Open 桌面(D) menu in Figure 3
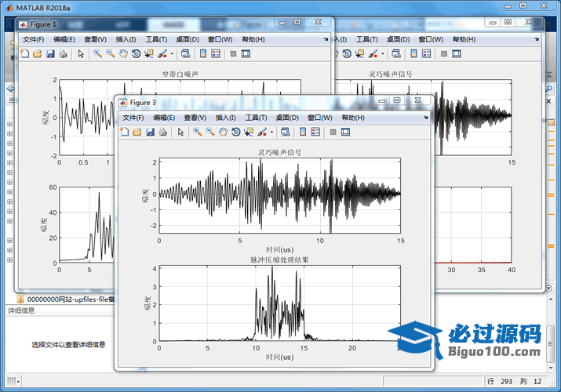Screen dimensions: 561x392 tap(287, 118)
